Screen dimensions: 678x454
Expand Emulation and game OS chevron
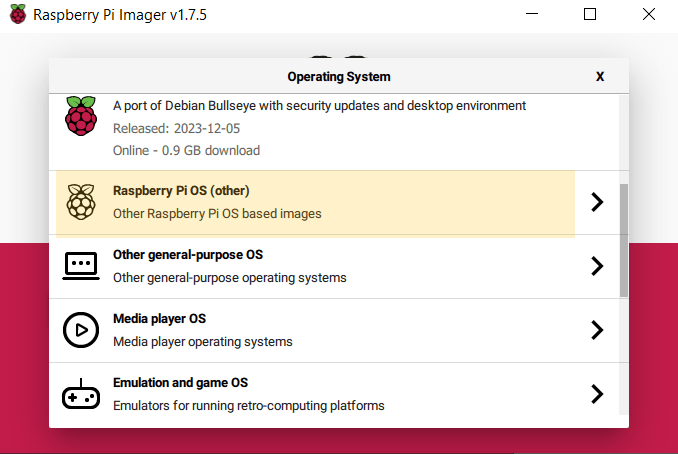point(597,394)
